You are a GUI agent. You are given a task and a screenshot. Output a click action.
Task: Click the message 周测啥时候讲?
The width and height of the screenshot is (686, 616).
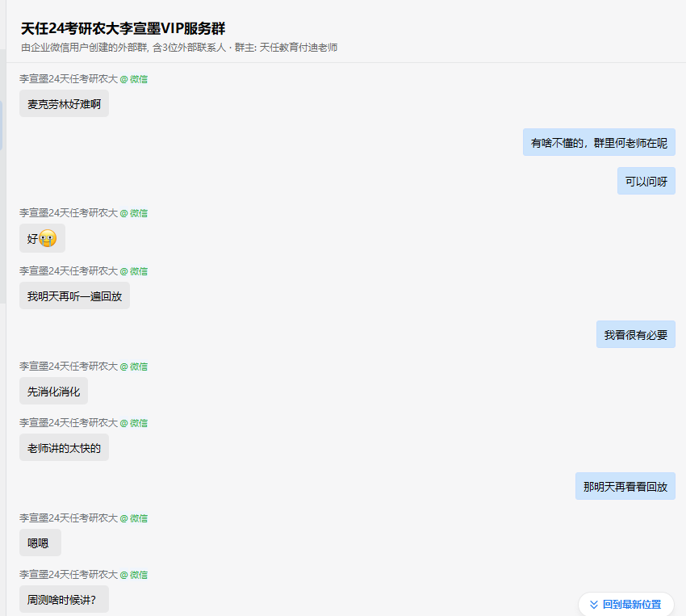[64, 599]
